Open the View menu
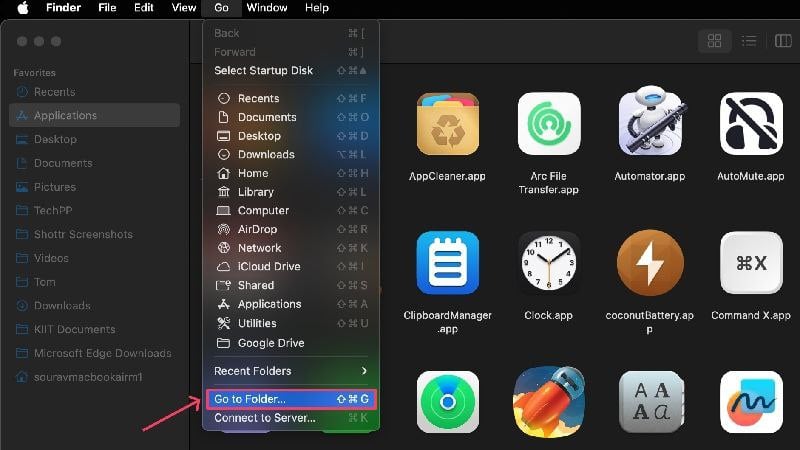 pyautogui.click(x=184, y=8)
